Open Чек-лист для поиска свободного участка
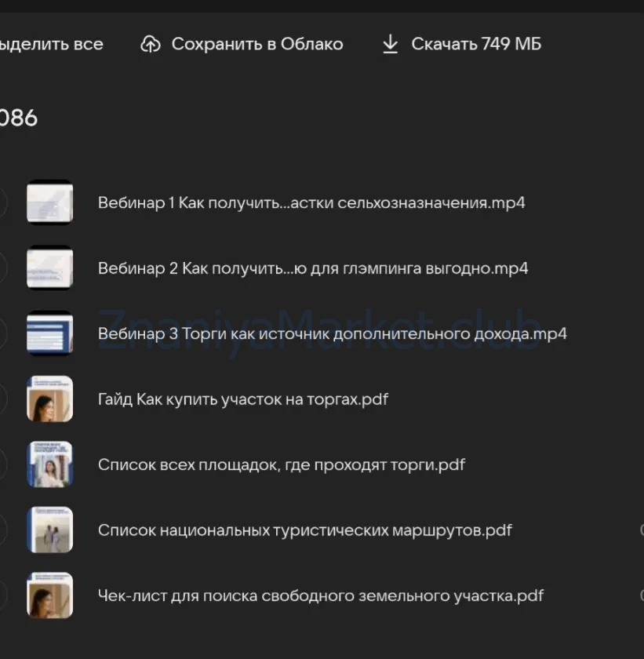The height and width of the screenshot is (659, 644). click(x=322, y=595)
